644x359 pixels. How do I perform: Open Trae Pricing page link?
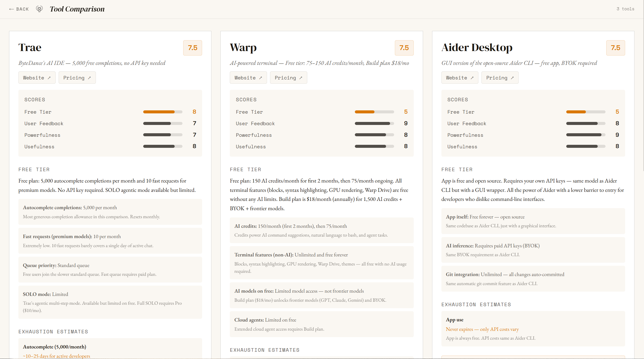77,78
